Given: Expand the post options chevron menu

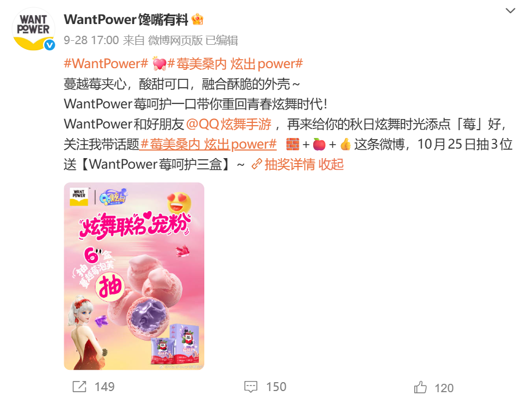Looking at the screenshot, I should pyautogui.click(x=510, y=11).
